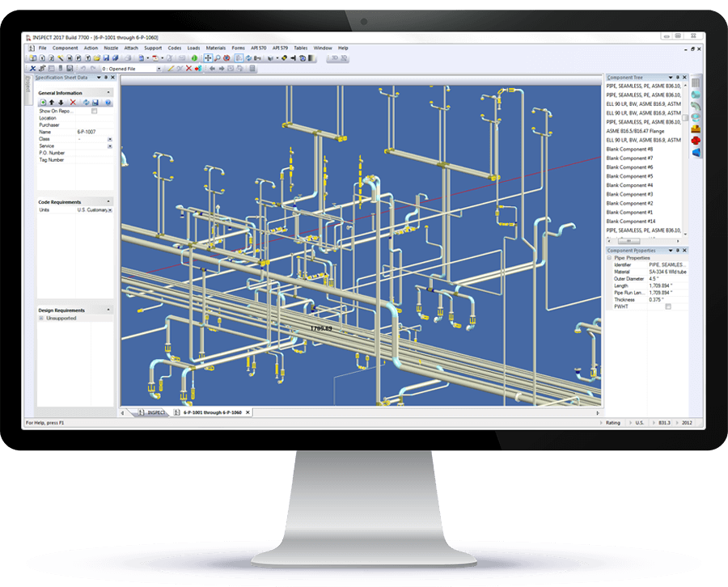Click the Name field showing 6-P-1007

coord(95,132)
